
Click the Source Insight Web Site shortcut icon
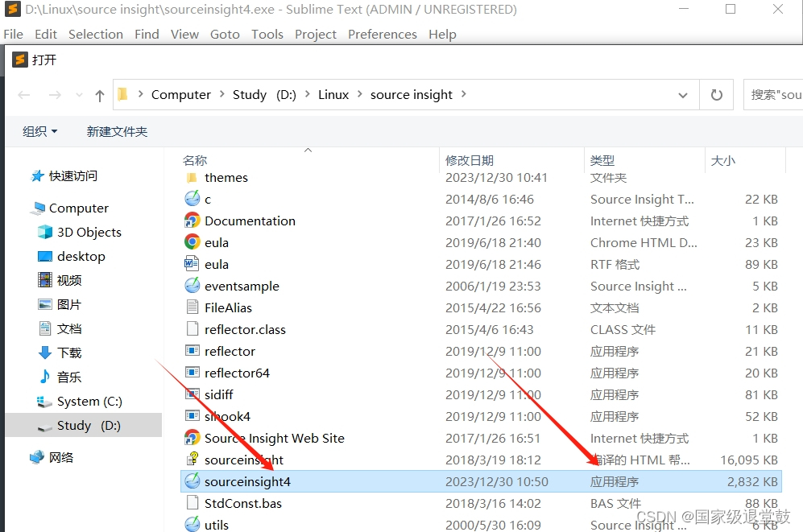click(192, 438)
